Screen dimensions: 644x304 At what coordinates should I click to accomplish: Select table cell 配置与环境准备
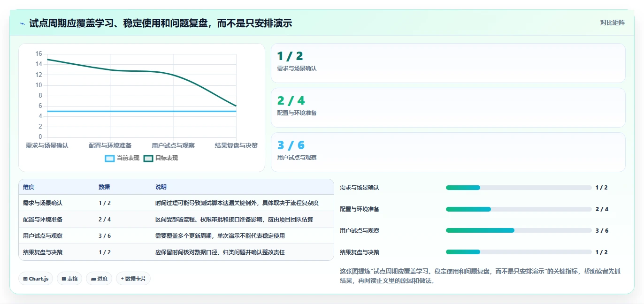(43, 219)
